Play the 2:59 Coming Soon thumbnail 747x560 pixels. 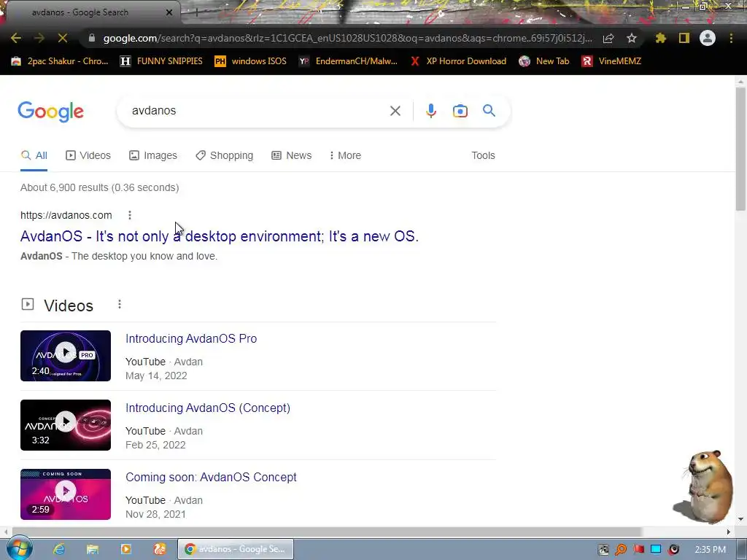(65, 494)
